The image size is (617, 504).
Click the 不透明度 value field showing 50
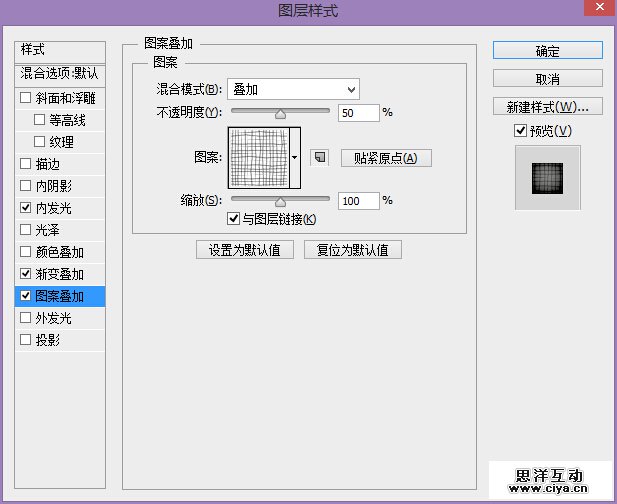click(358, 113)
